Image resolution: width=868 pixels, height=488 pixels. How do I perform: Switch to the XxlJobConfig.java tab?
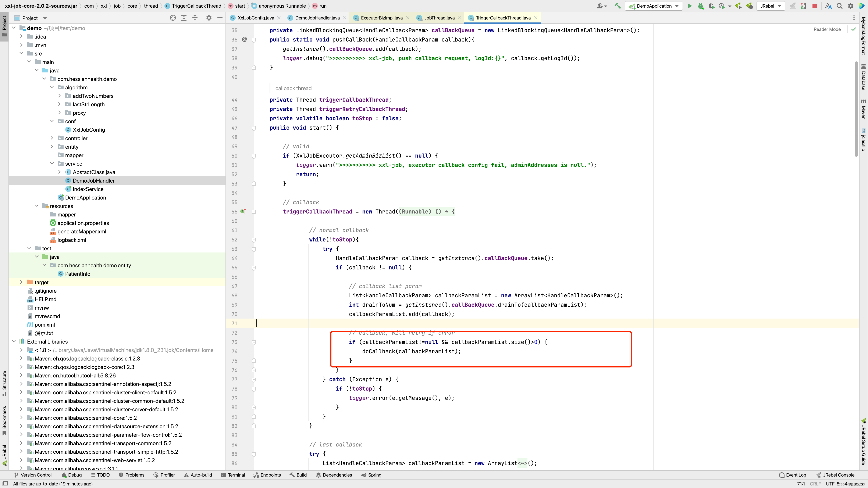[255, 18]
